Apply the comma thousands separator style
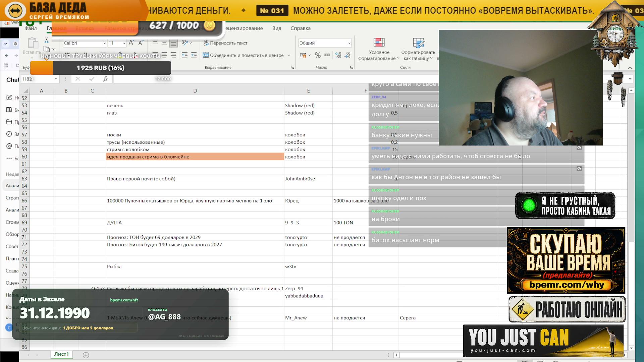This screenshot has width=644, height=362. tap(327, 55)
